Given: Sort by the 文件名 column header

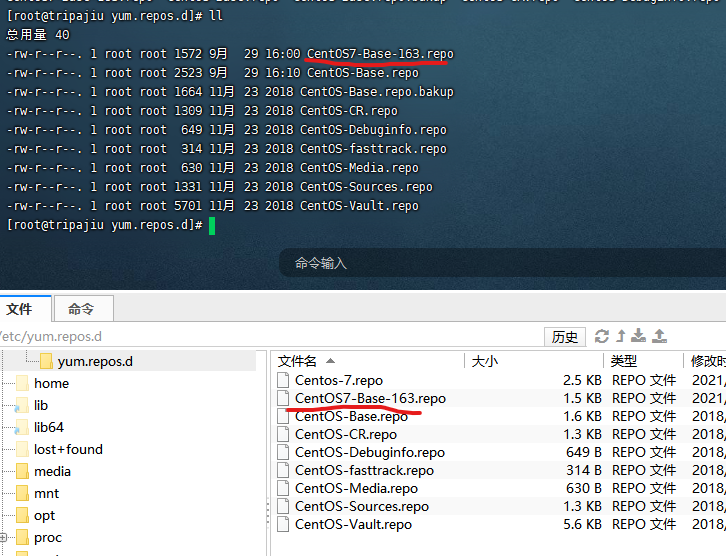Looking at the screenshot, I should (x=369, y=361).
